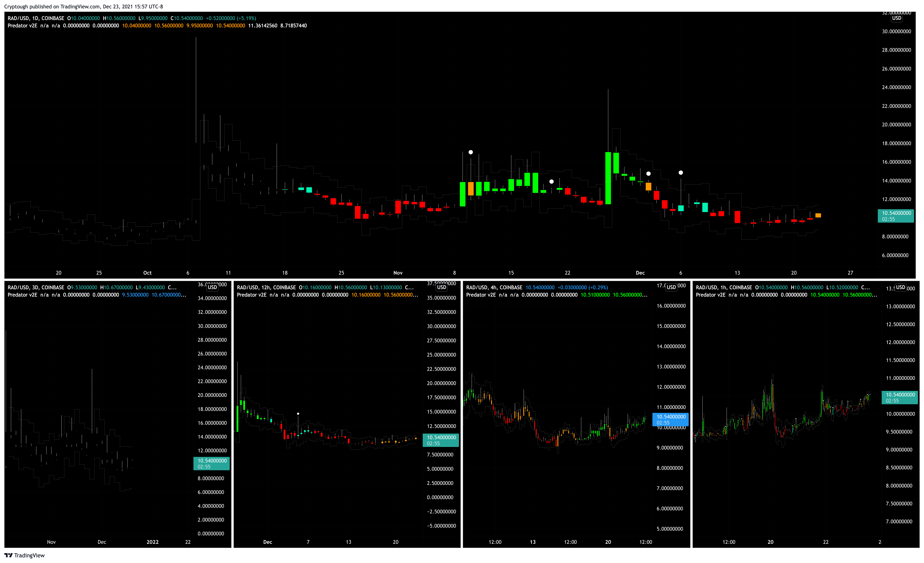Click the 2022 label on the 3D chart time axis
The width and height of the screenshot is (924, 563).
(153, 542)
